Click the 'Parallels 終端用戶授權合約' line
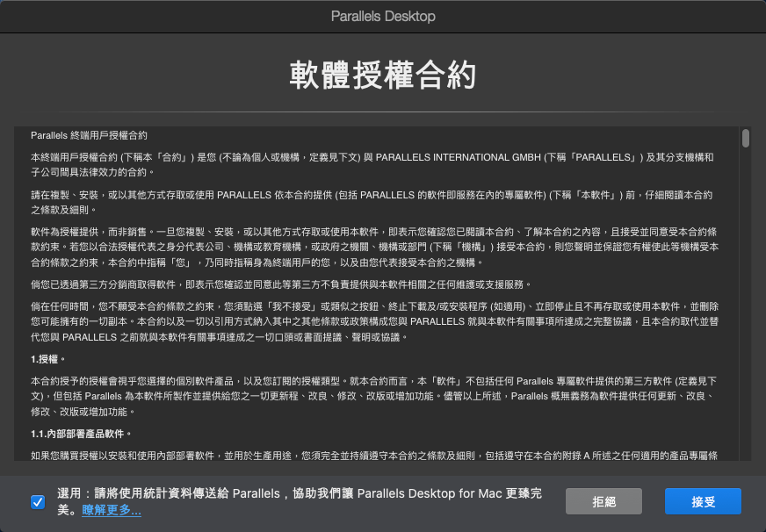 (89, 135)
